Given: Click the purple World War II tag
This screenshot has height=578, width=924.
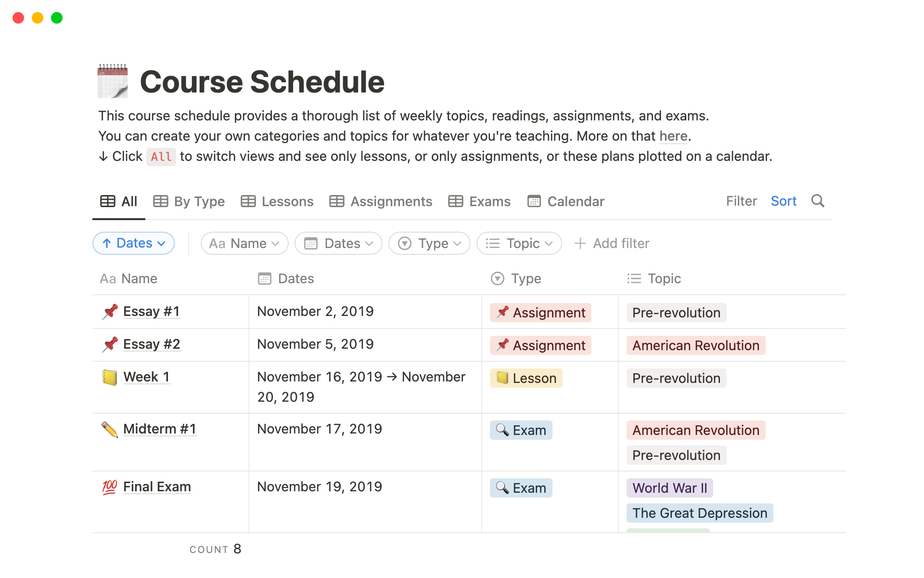Looking at the screenshot, I should [x=669, y=488].
